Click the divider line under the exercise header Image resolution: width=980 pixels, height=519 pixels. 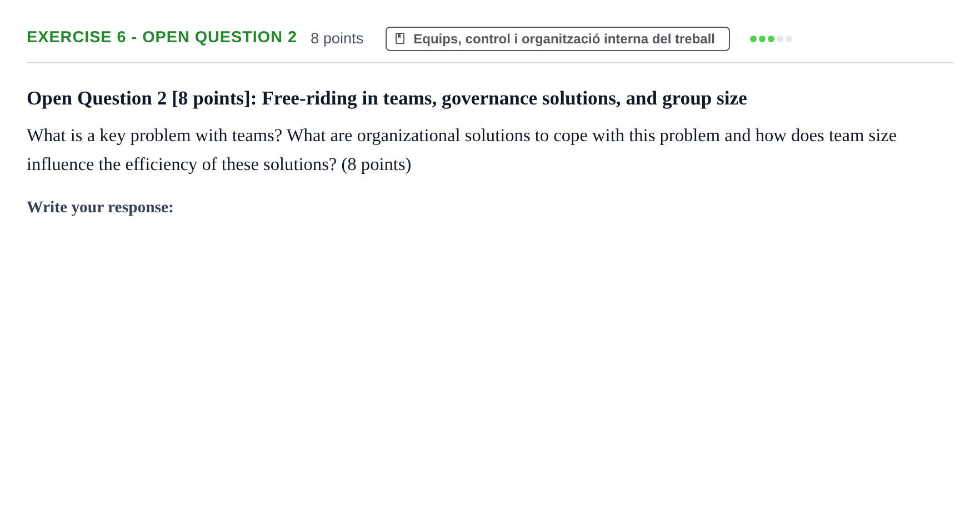click(490, 63)
